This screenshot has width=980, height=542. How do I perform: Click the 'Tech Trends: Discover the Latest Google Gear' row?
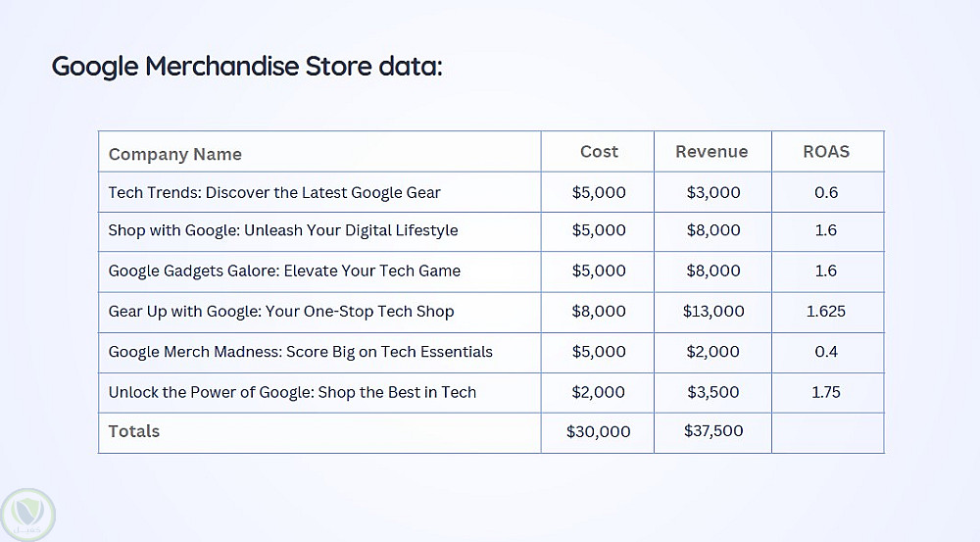coord(274,192)
